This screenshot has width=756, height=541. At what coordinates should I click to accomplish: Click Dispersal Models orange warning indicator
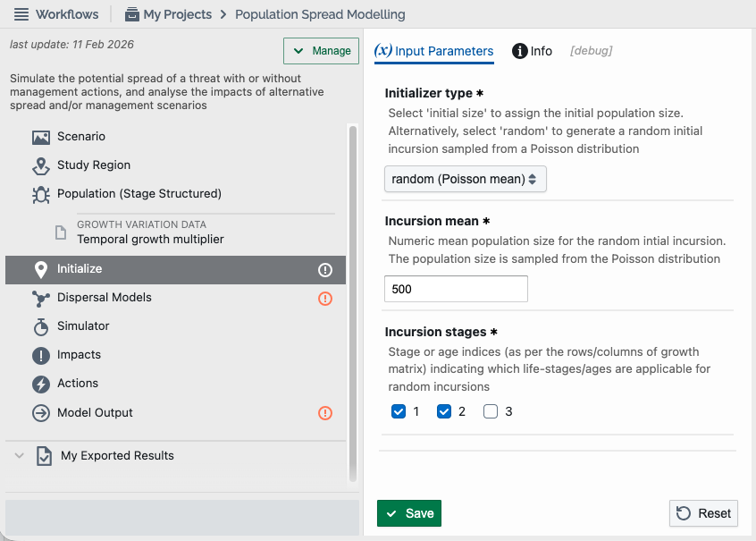click(325, 299)
